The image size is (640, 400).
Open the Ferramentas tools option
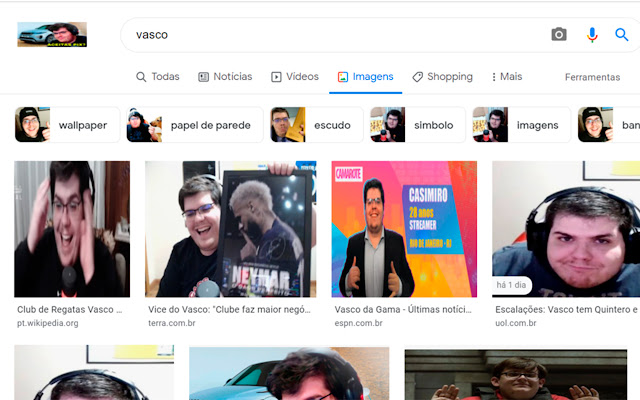point(592,77)
